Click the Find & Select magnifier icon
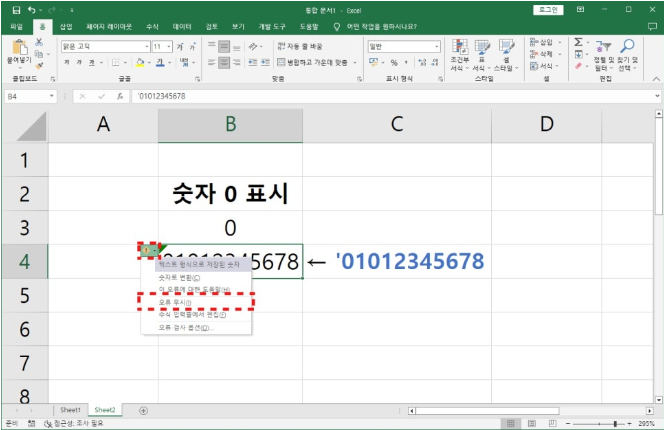 point(628,48)
